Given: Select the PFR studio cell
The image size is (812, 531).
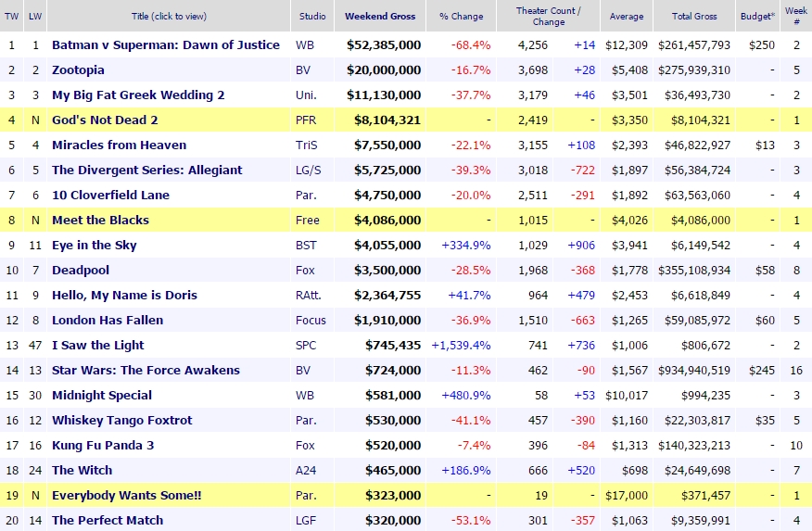Looking at the screenshot, I should [306, 120].
